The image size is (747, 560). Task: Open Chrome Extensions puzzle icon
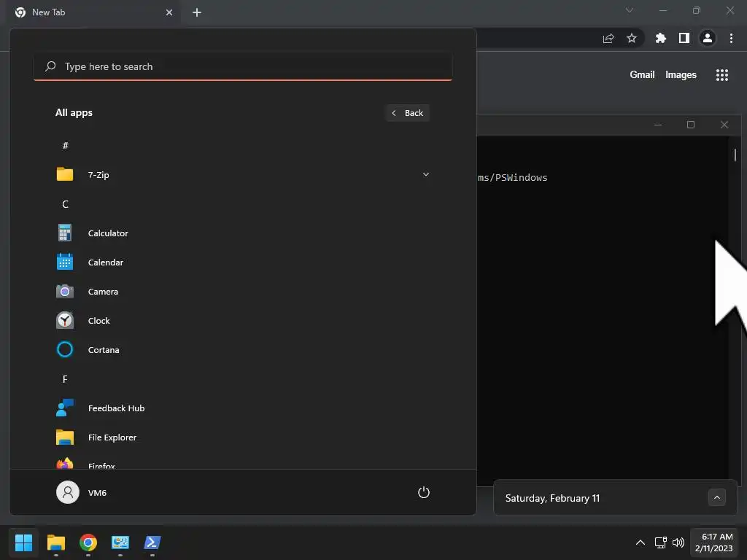click(x=661, y=38)
